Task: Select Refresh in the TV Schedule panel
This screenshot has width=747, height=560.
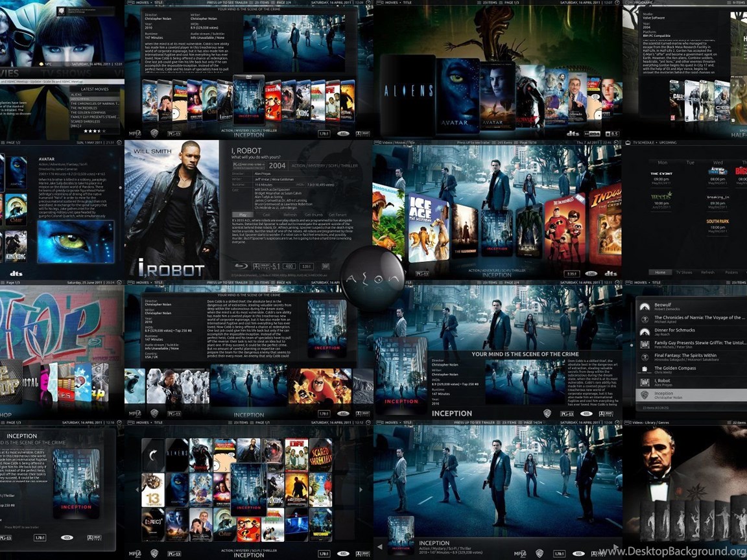Action: point(707,272)
